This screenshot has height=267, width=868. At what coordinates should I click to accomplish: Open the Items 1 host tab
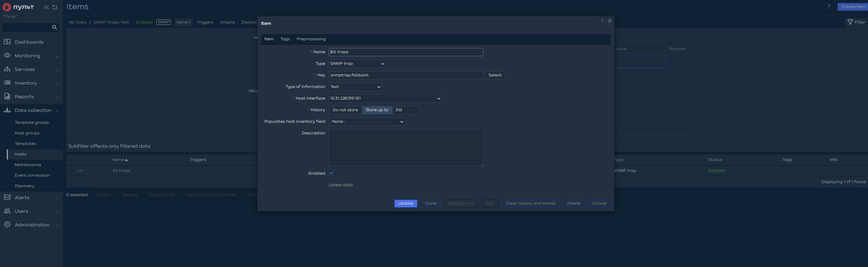[x=183, y=22]
